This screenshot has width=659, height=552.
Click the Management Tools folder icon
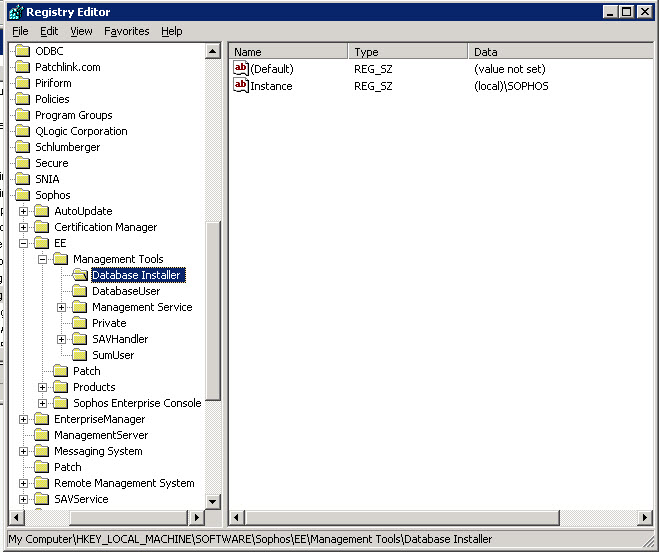[61, 259]
